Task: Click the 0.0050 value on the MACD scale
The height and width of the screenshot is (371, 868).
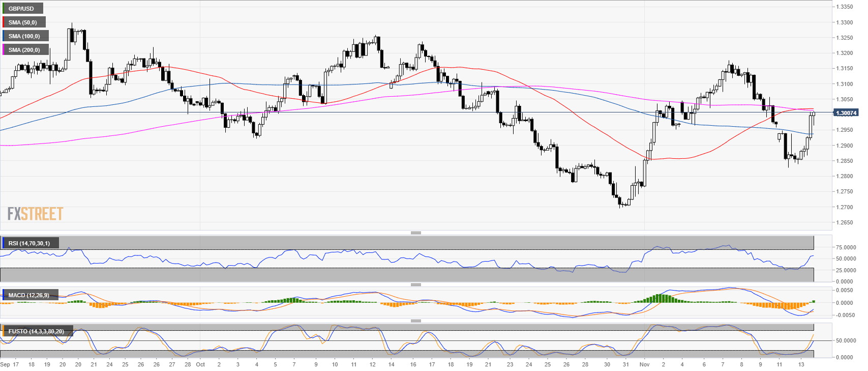Action: click(x=845, y=290)
